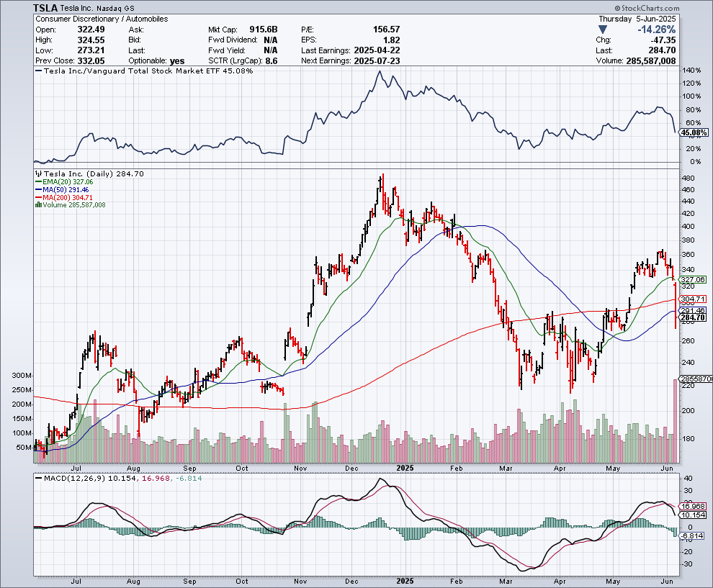713x588 pixels.
Task: Click the down-triangle change indicator beside -14.26%
Action: click(x=603, y=30)
